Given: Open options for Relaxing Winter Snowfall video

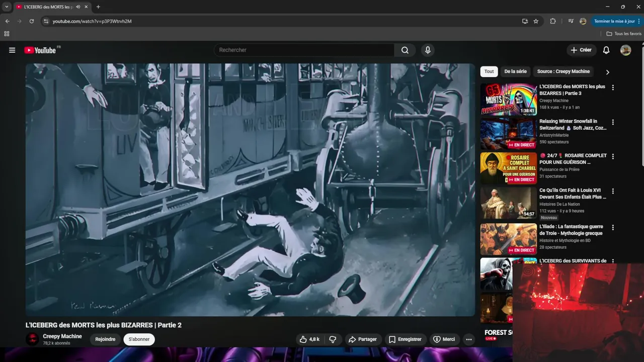Looking at the screenshot, I should [613, 122].
